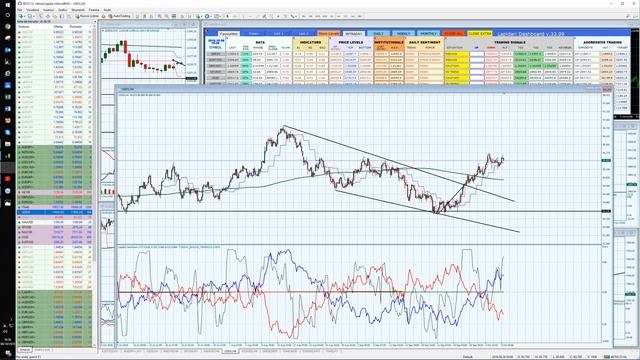Open the Windows Start button
Screen dimensions: 640x360
7,4
